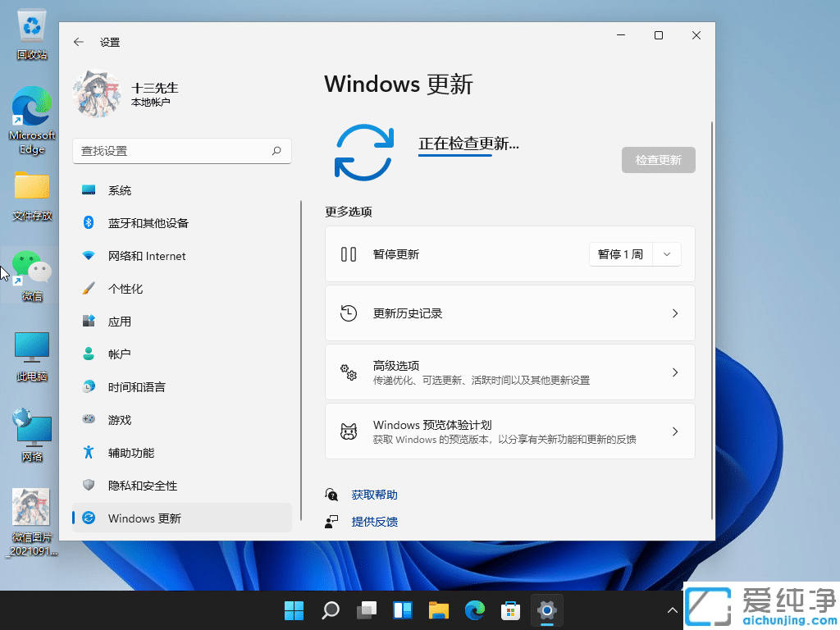The width and height of the screenshot is (840, 630).
Task: Expand Windows 预览体验计划
Action: 509,431
